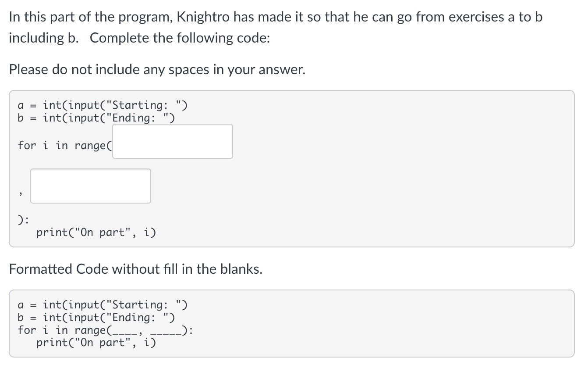The height and width of the screenshot is (372, 588).
Task: Click the 'Please do not include any spaces' text
Action: 156,69
